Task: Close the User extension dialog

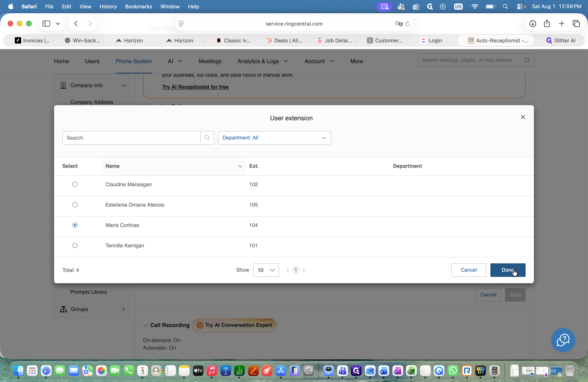Action: click(x=523, y=117)
